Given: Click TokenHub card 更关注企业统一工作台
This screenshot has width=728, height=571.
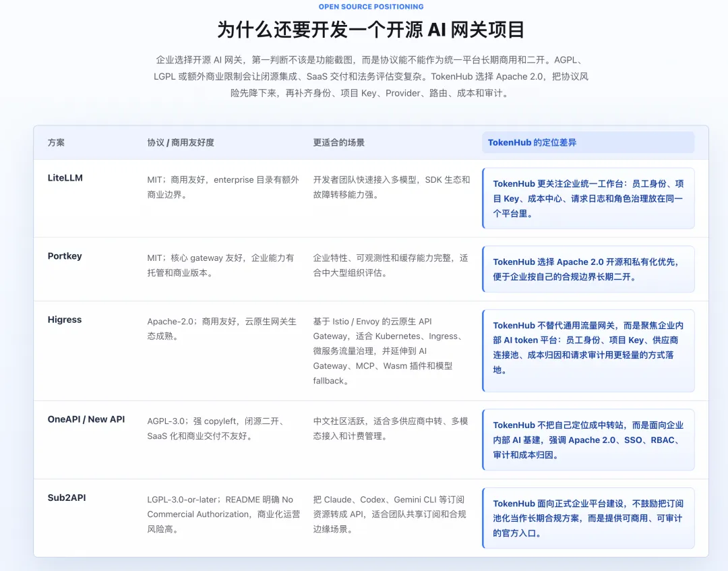Looking at the screenshot, I should point(588,198).
